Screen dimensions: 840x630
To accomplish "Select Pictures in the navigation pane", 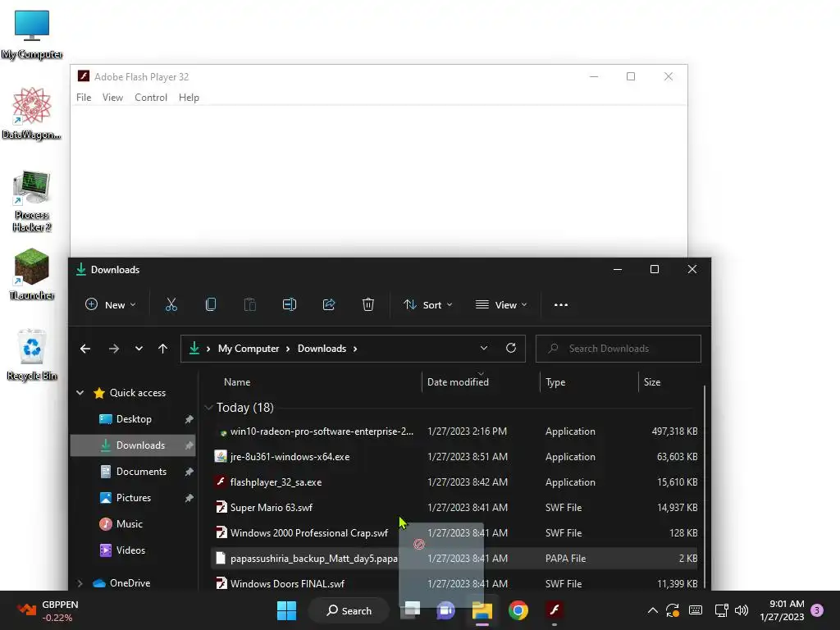I will click(x=134, y=498).
